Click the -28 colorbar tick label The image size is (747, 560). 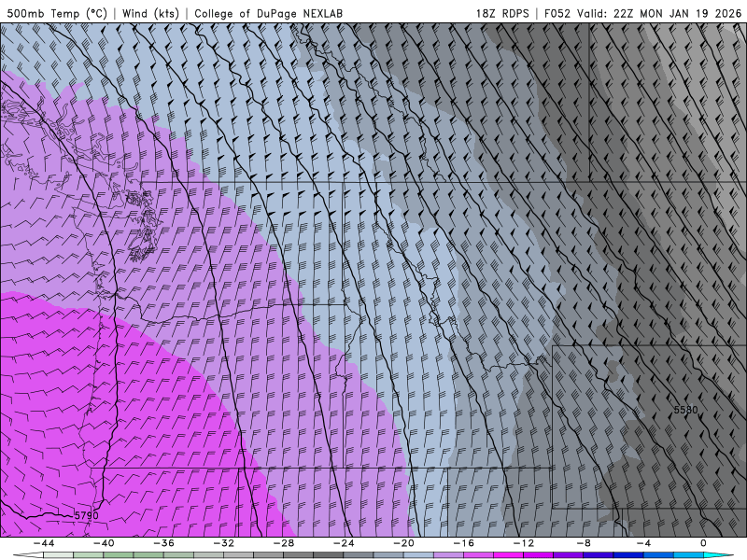pyautogui.click(x=284, y=543)
